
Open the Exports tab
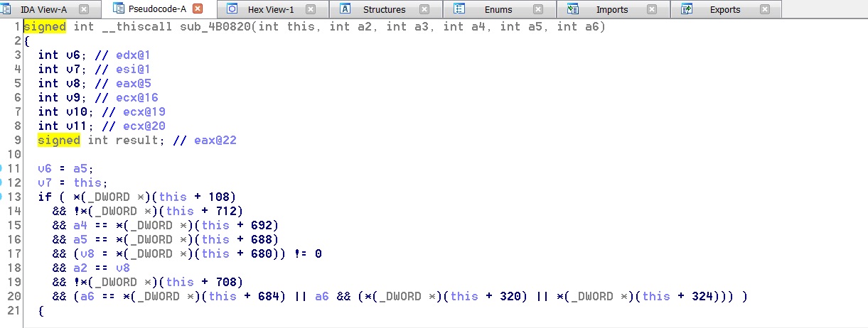(x=725, y=9)
